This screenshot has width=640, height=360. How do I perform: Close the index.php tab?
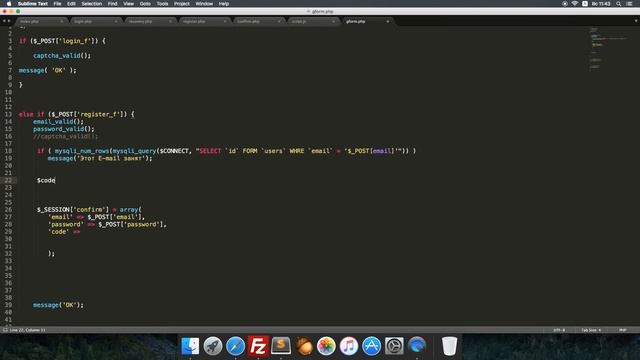point(62,21)
